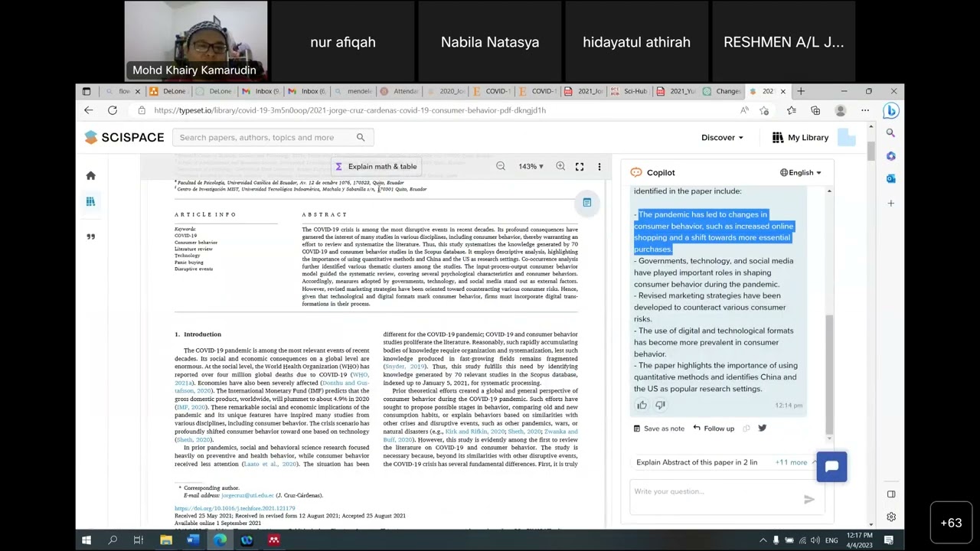
Task: Open PDF viewer more options menu
Action: [599, 166]
